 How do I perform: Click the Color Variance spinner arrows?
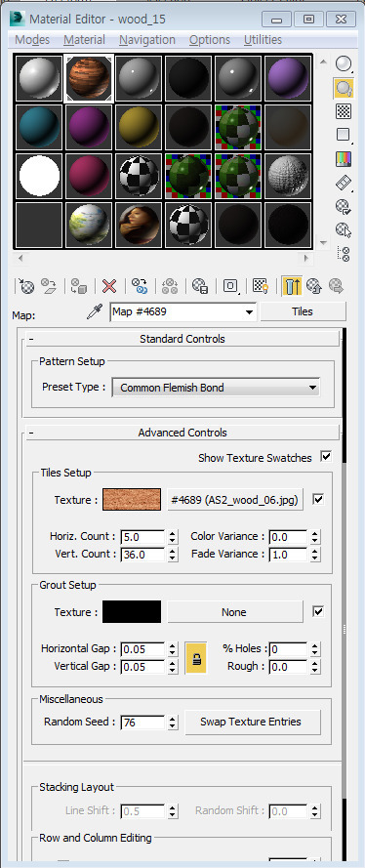pyautogui.click(x=314, y=537)
